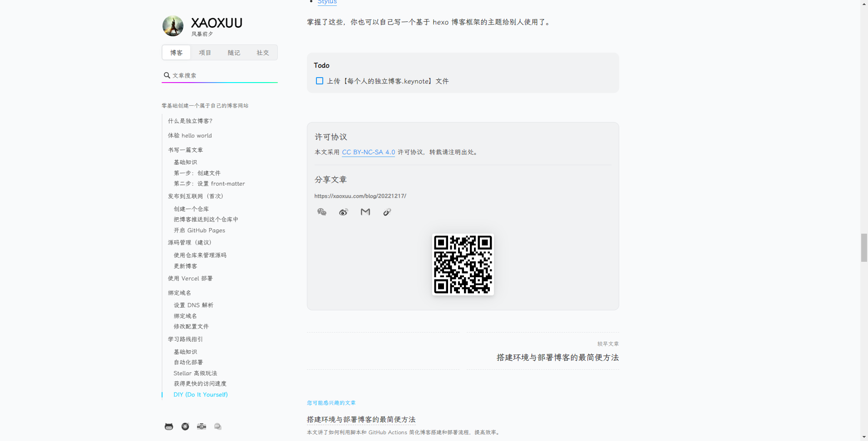Open the CC BY-NC-SA 4.0 license link
Image resolution: width=868 pixels, height=441 pixels.
click(x=368, y=152)
